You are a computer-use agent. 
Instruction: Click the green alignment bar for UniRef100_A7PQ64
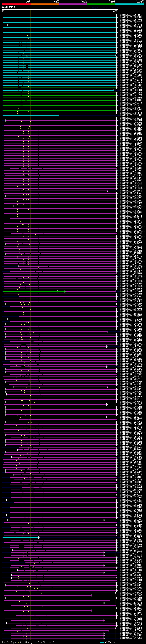point(34,291)
